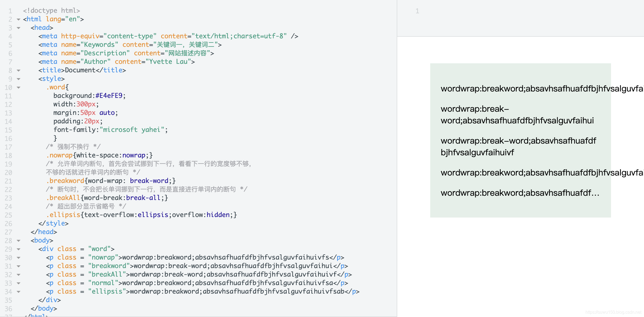Collapse the html tag fold arrow on line 2
Image resolution: width=644 pixels, height=317 pixels.
click(18, 19)
